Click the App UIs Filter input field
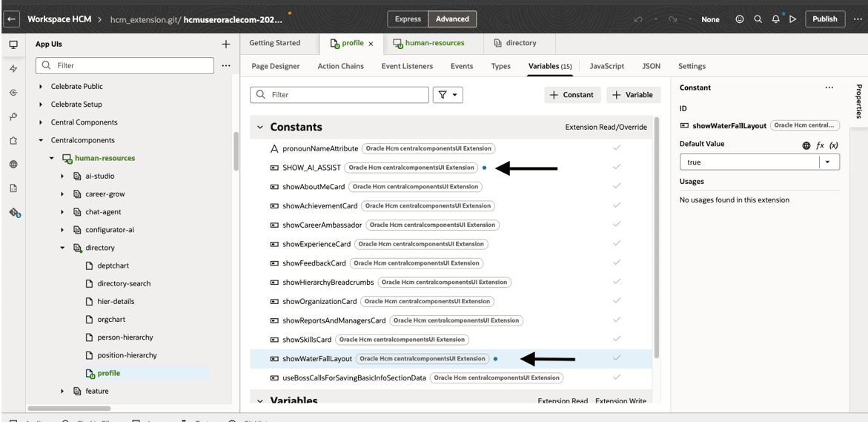Image resolution: width=868 pixels, height=422 pixels. pyautogui.click(x=125, y=65)
